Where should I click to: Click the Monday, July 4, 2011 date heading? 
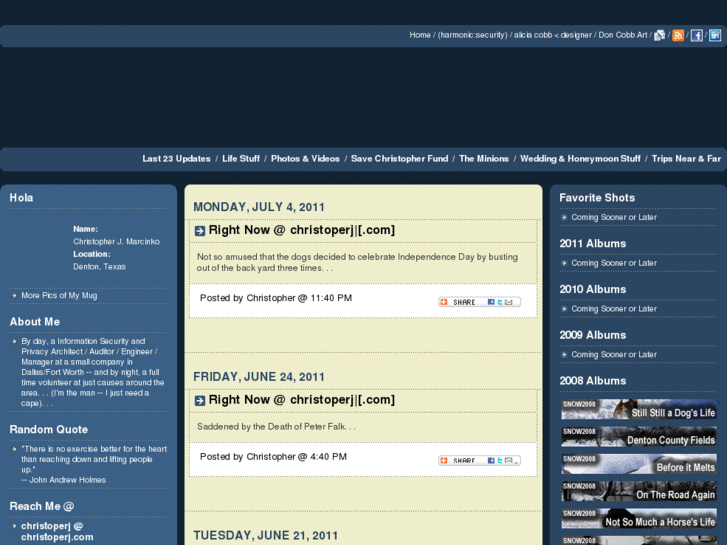[x=259, y=207]
